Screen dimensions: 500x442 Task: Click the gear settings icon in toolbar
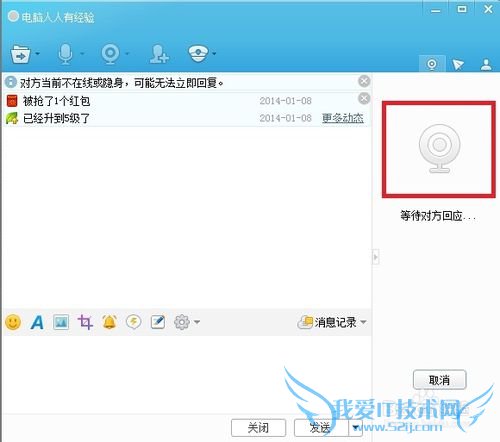point(182,322)
